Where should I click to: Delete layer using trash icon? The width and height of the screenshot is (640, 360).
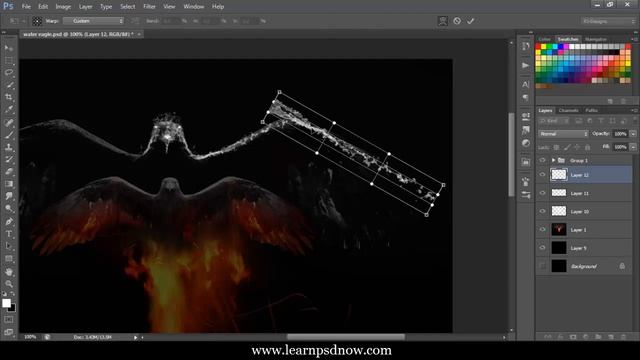[623, 337]
